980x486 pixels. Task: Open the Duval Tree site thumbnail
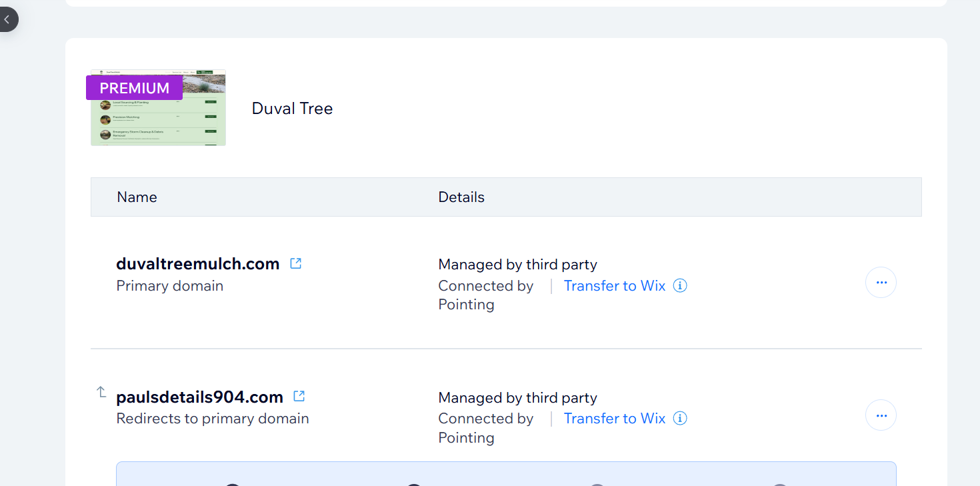coord(159,120)
